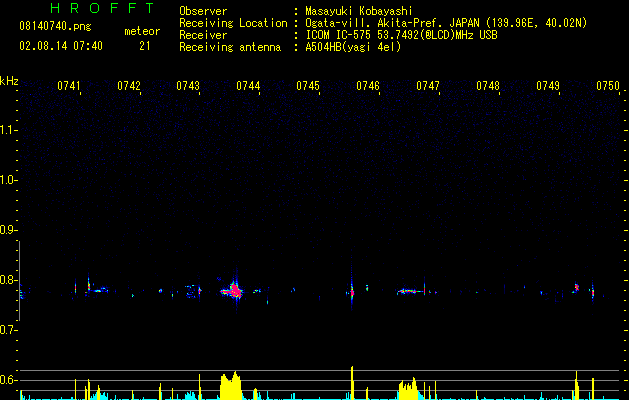This screenshot has width=629, height=400.
Task: Click the Receiving antenna label
Action: click(230, 47)
